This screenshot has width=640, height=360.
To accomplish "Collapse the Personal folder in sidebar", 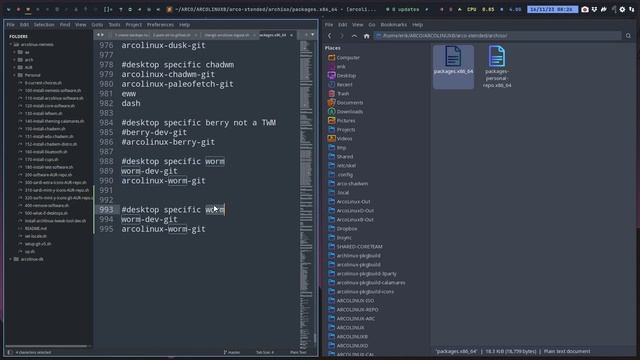I will tap(15, 75).
